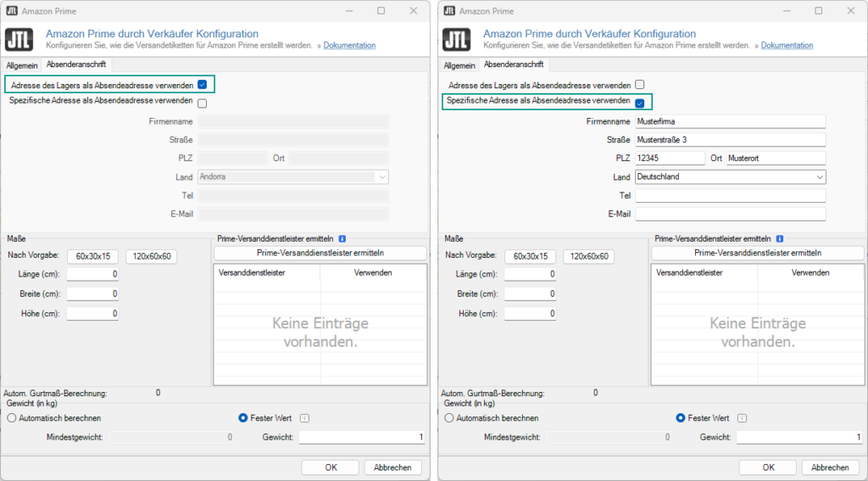Screen dimensions: 868x481
Task: Uncheck 'Adresse des Lagers als Absendeadresse' in left dialog
Action: 202,85
